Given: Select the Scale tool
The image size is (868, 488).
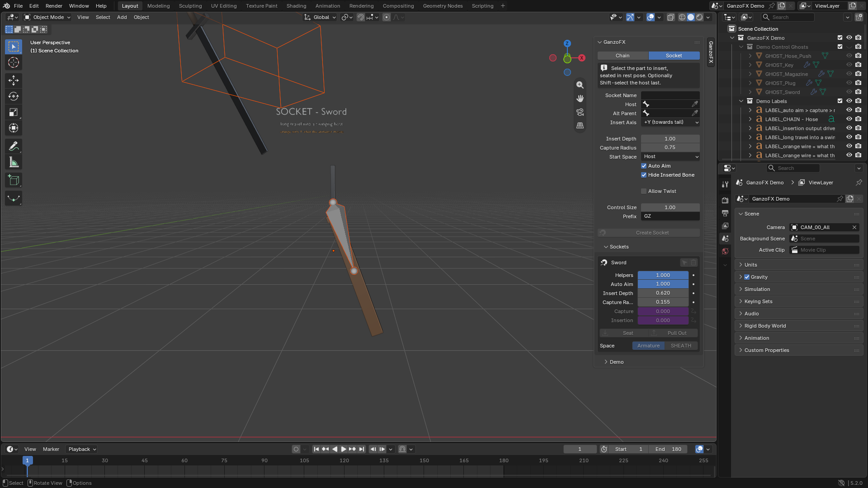Looking at the screenshot, I should 14,112.
